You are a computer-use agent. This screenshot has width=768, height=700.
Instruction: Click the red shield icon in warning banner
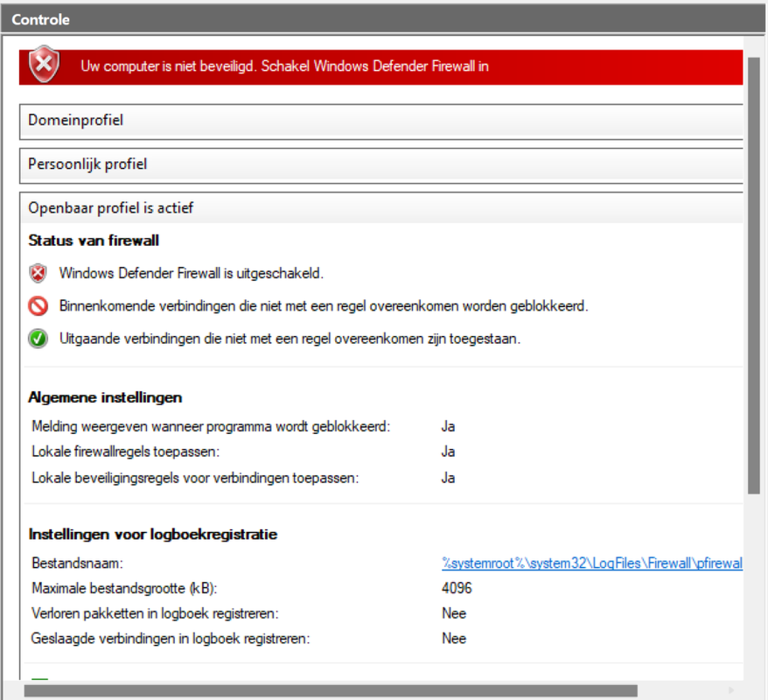tap(44, 64)
